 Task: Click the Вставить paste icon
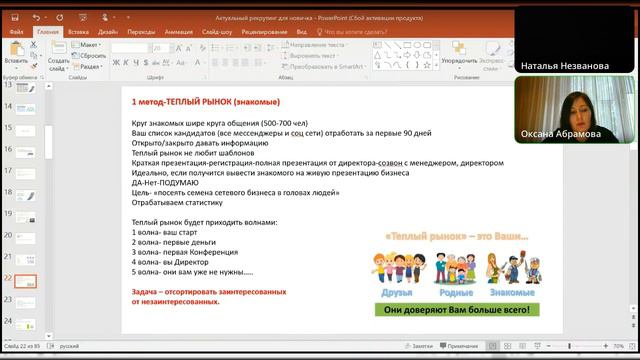coord(17,49)
